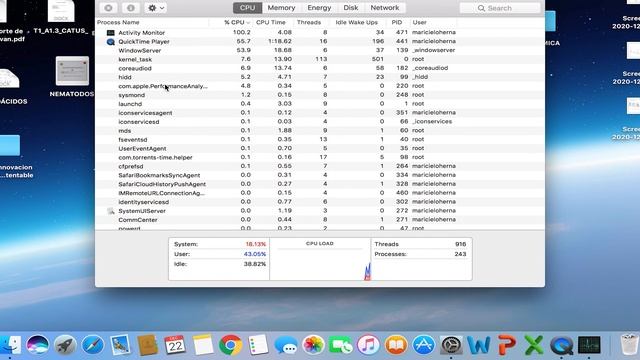Select the identityservicesd process row
The width and height of the screenshot is (640, 360).
320,202
